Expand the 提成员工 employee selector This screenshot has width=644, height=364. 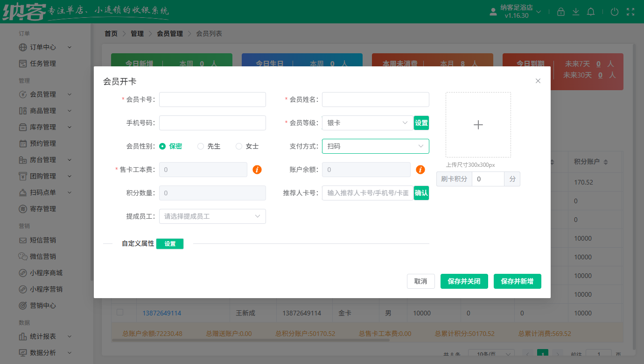coord(212,216)
